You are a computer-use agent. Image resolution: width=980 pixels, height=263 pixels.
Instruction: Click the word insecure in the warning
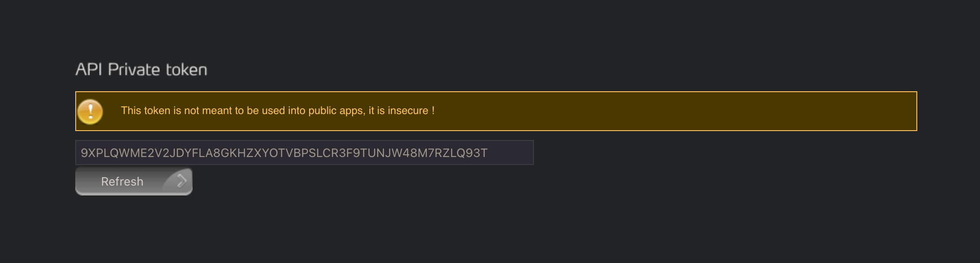[408, 111]
